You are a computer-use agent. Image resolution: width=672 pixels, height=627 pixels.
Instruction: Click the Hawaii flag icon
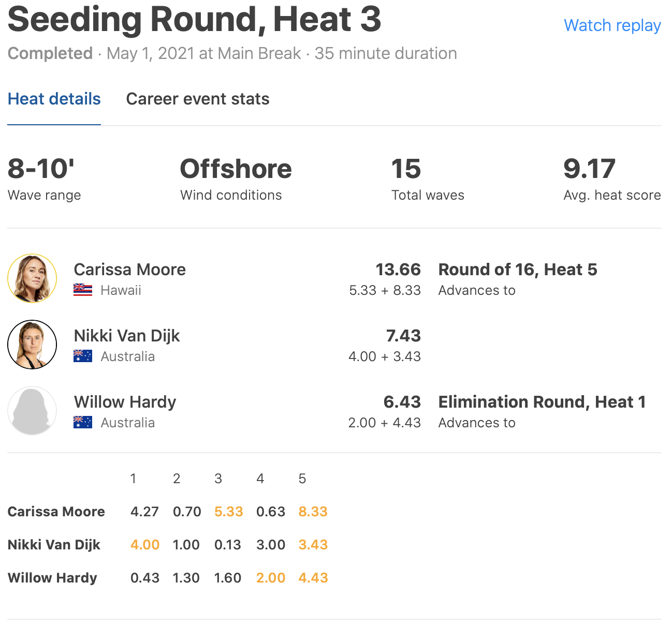pyautogui.click(x=83, y=290)
